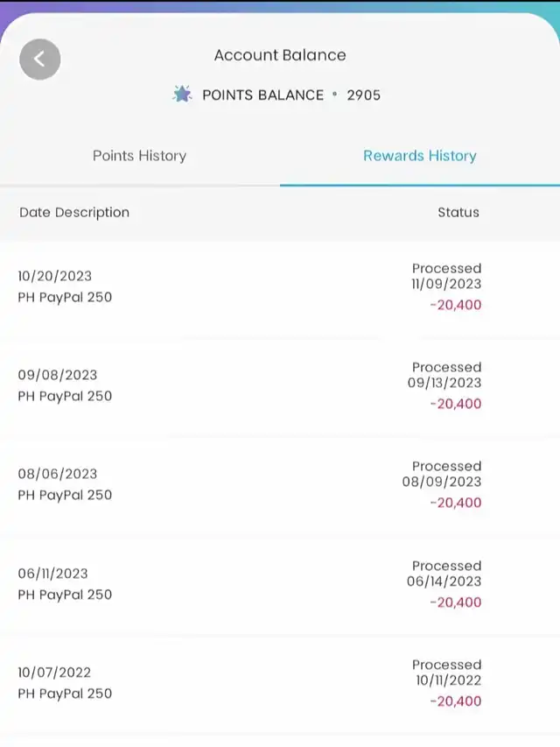Select the Rewards History tab

click(420, 156)
